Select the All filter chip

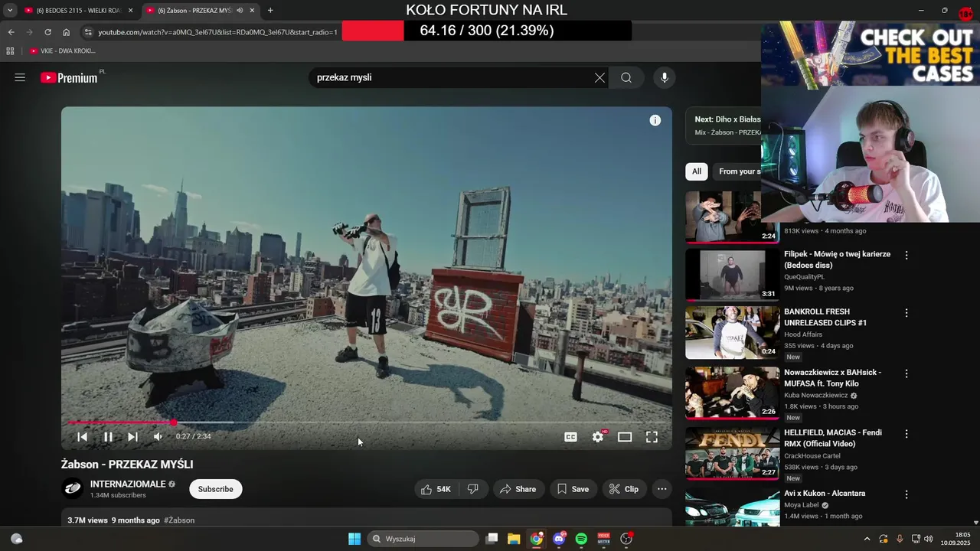click(697, 171)
